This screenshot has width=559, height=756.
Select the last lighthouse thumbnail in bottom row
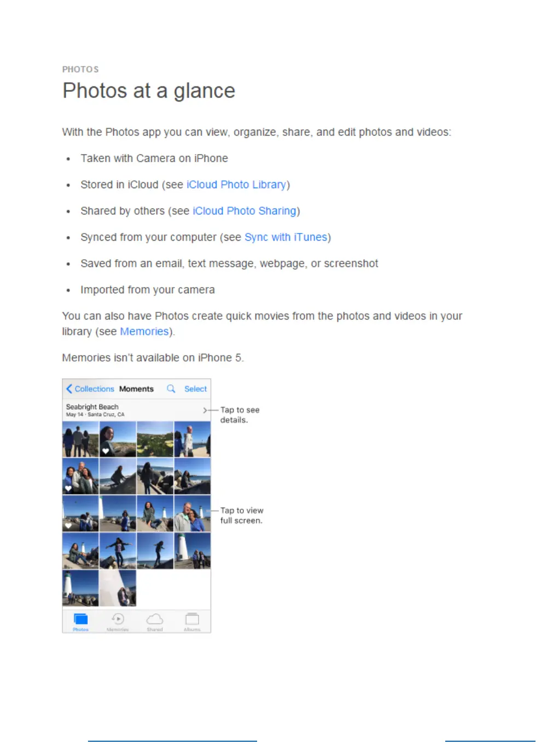[x=118, y=588]
